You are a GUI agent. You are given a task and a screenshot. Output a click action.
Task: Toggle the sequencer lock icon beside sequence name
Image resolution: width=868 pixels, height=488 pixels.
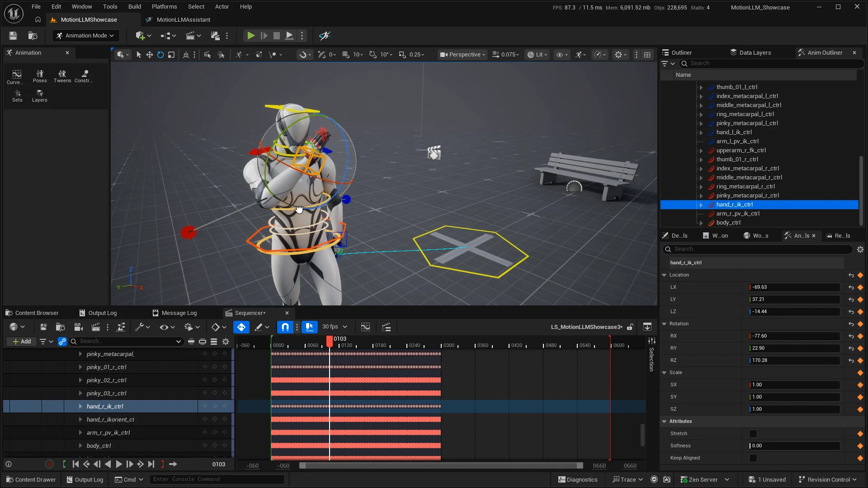630,327
